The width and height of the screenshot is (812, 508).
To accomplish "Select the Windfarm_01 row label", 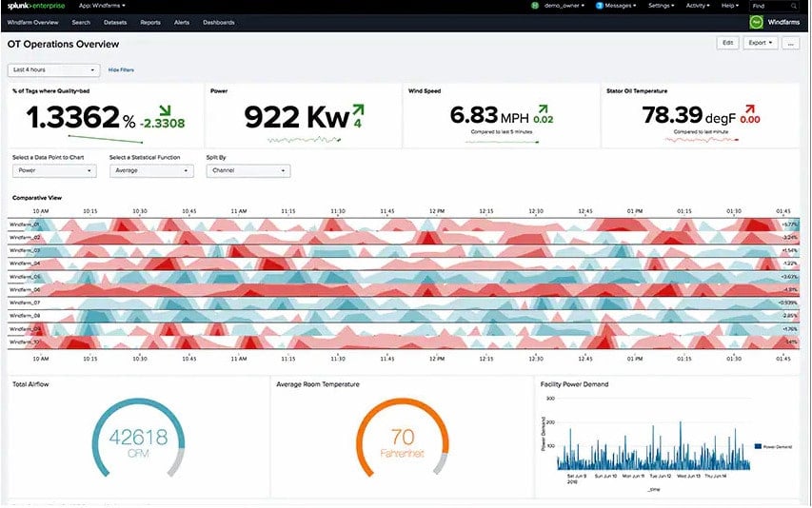I will tap(25, 225).
